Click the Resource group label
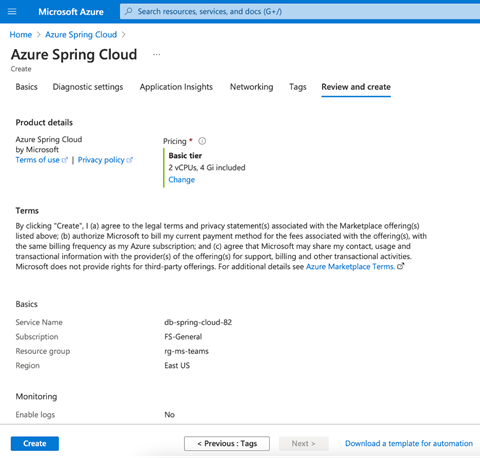This screenshot has width=480, height=458. pos(43,351)
